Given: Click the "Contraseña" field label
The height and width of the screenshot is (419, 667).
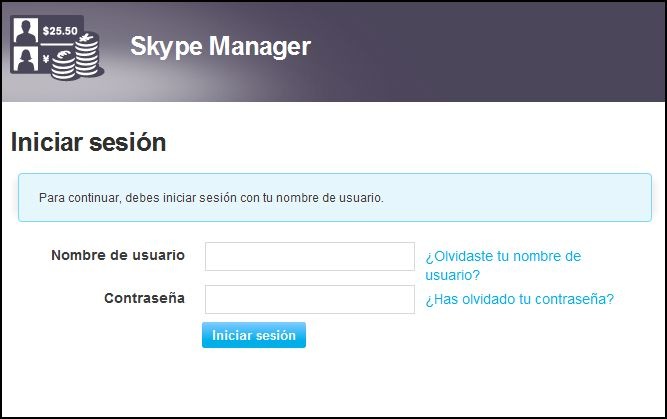Looking at the screenshot, I should click(x=144, y=298).
